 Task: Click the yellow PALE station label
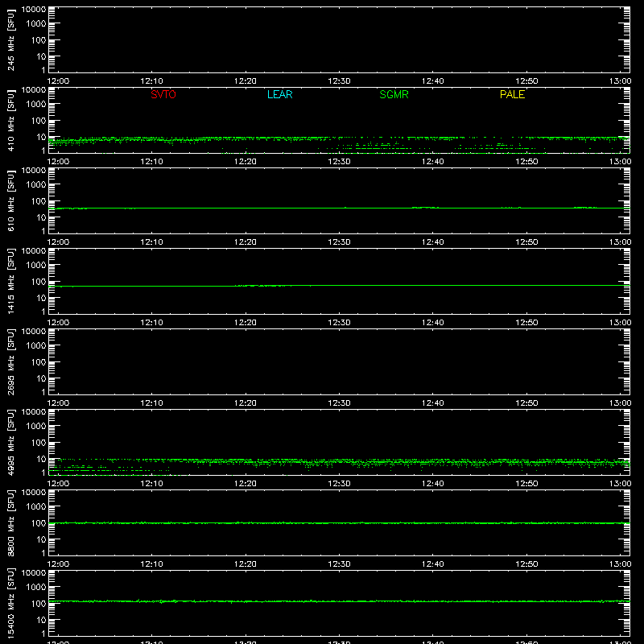(512, 94)
